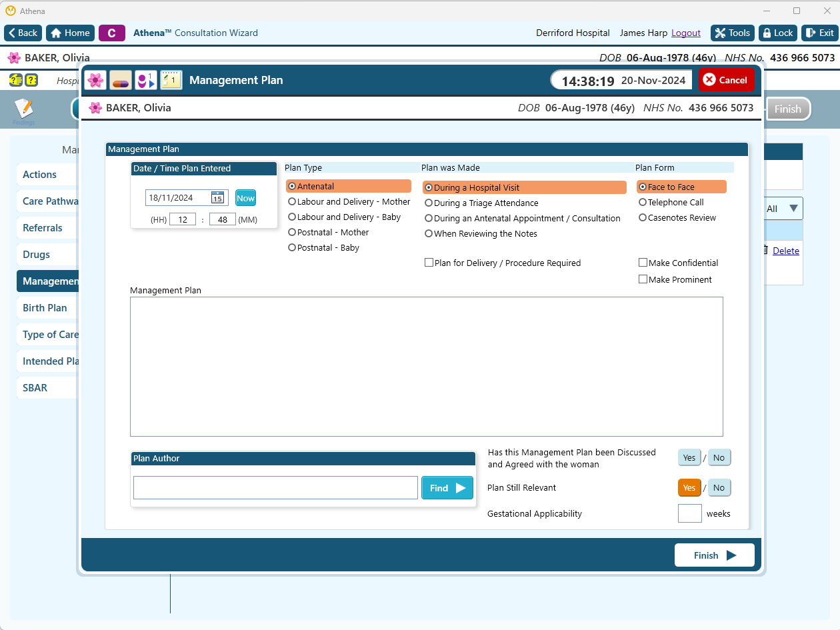Select Labour and Delivery - Baby plan type

pyautogui.click(x=344, y=217)
